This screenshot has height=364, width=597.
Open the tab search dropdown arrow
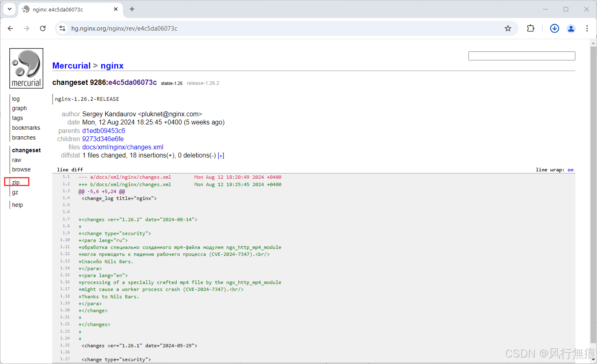(x=9, y=9)
